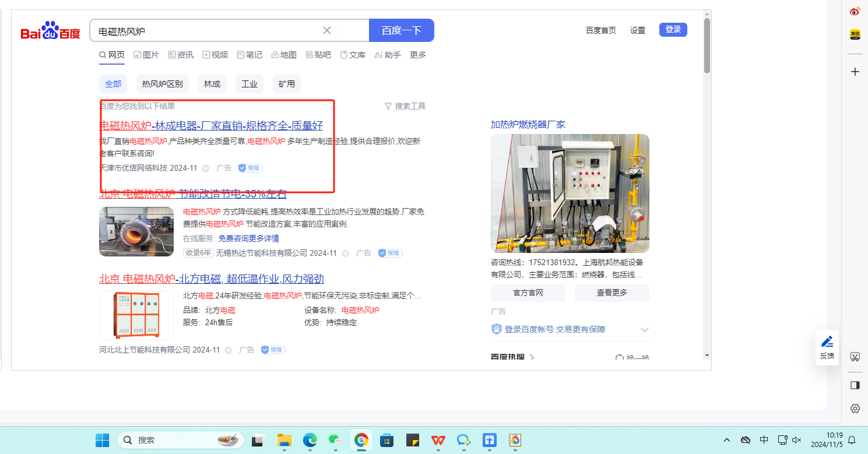Image resolution: width=868 pixels, height=454 pixels.
Task: Switch to the 笔记 tab
Action: (x=249, y=55)
